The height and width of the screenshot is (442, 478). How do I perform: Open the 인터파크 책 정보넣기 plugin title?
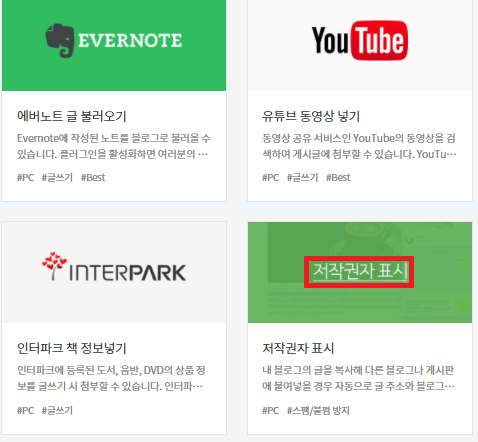[72, 348]
